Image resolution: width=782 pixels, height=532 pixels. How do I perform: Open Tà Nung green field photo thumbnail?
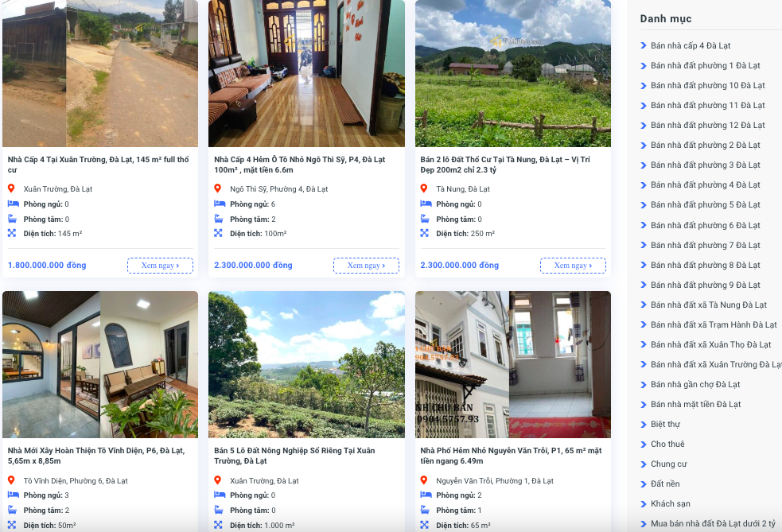point(512,73)
